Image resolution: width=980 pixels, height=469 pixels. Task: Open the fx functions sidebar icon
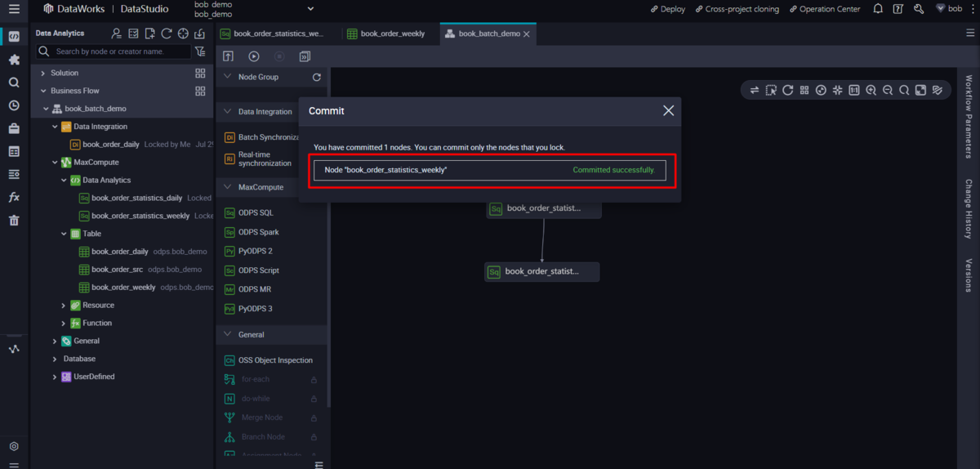click(x=14, y=198)
